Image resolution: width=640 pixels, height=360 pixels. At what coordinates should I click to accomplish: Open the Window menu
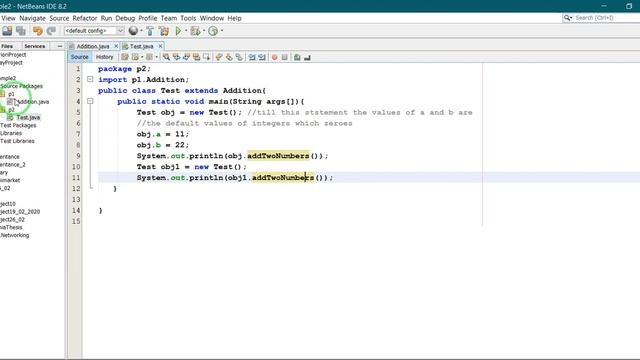click(212, 18)
